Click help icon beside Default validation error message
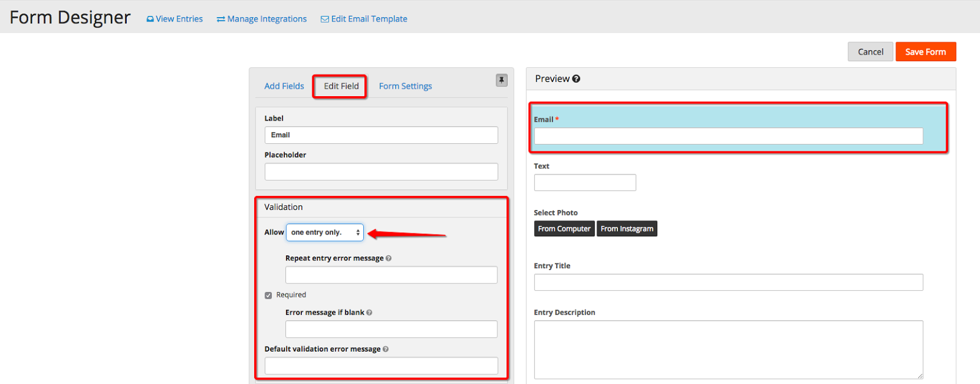Screen dimensions: 980x384 click(385, 349)
